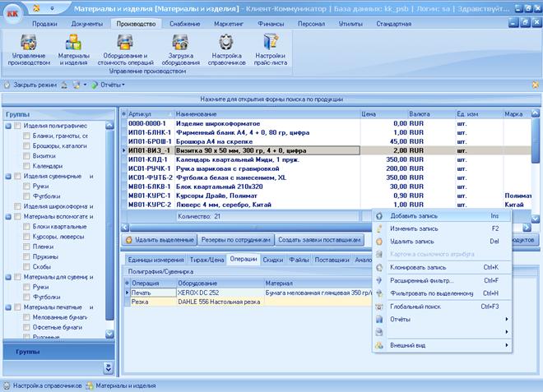Click Создать заявки поставщикам button
Screen dimensions: 543x392
319,240
